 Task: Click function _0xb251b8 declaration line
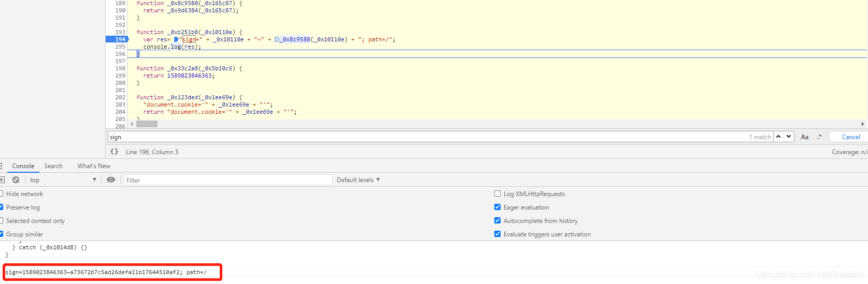click(x=189, y=32)
